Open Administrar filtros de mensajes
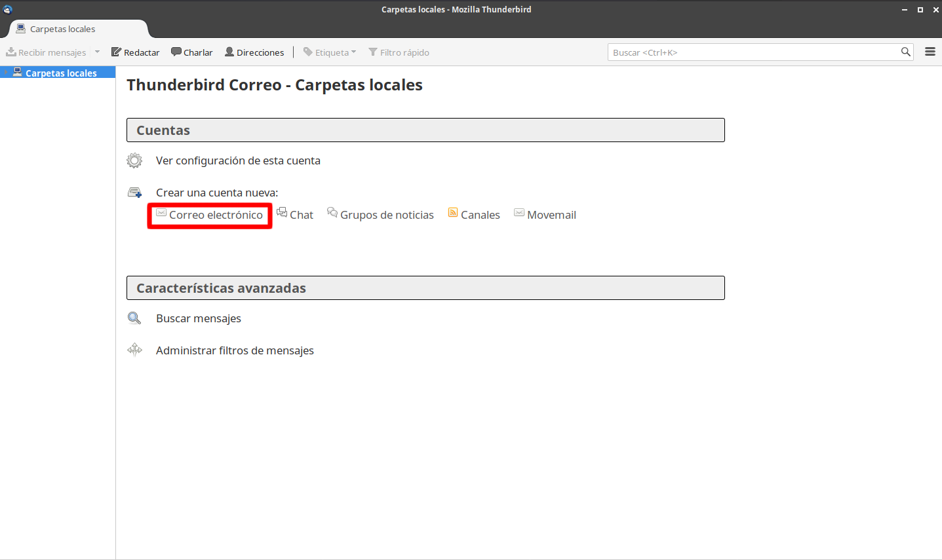 pos(235,350)
